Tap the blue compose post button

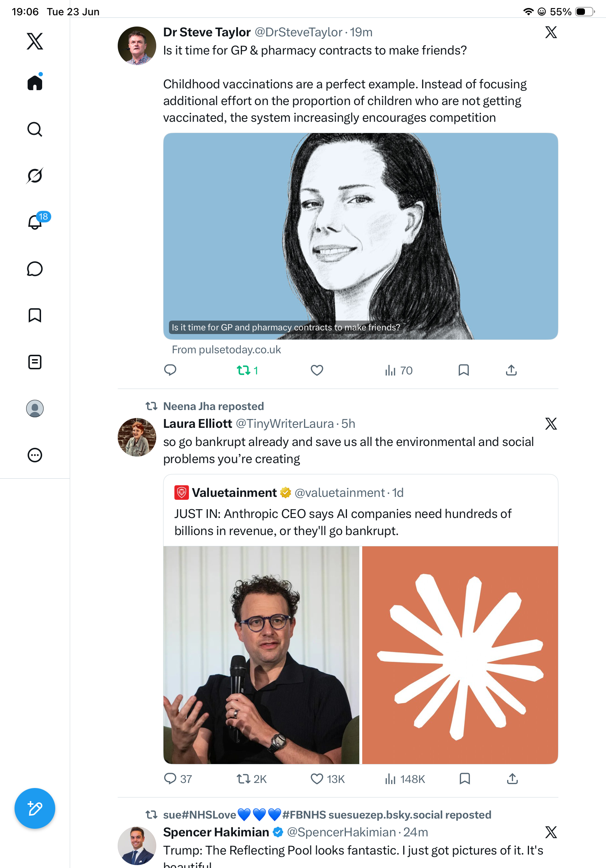pos(35,808)
